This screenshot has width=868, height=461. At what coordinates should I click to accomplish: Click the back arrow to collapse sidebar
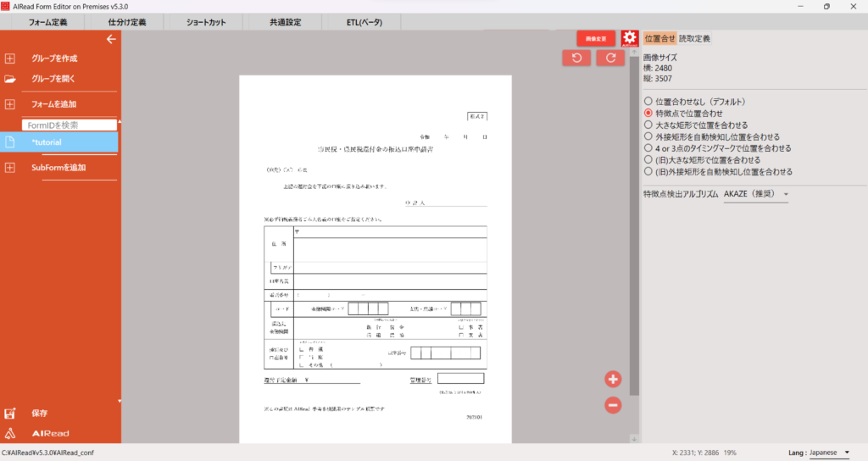[x=110, y=39]
